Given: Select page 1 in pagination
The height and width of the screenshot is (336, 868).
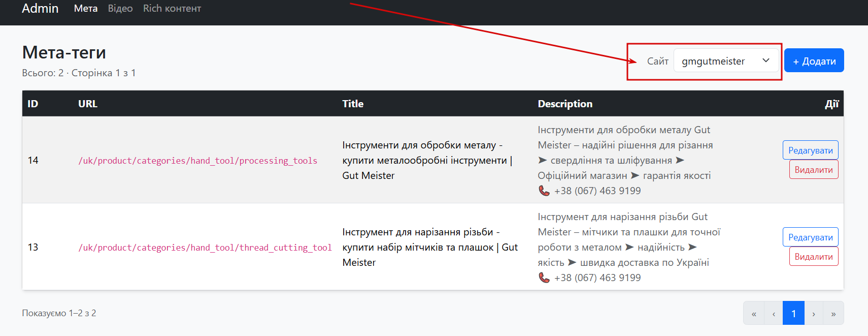Looking at the screenshot, I should pos(793,314).
